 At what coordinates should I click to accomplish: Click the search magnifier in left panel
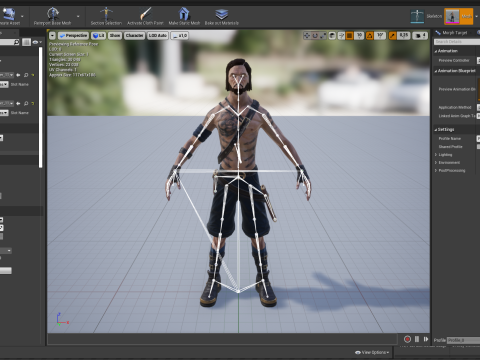[x=16, y=42]
